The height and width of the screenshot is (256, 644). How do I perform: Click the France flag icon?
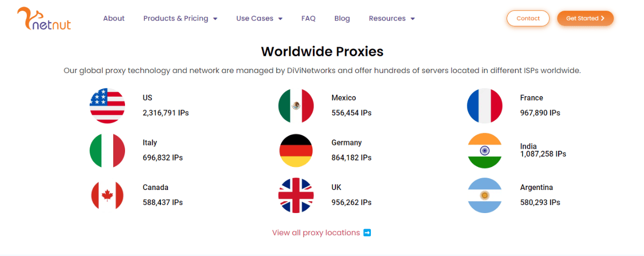tap(485, 106)
